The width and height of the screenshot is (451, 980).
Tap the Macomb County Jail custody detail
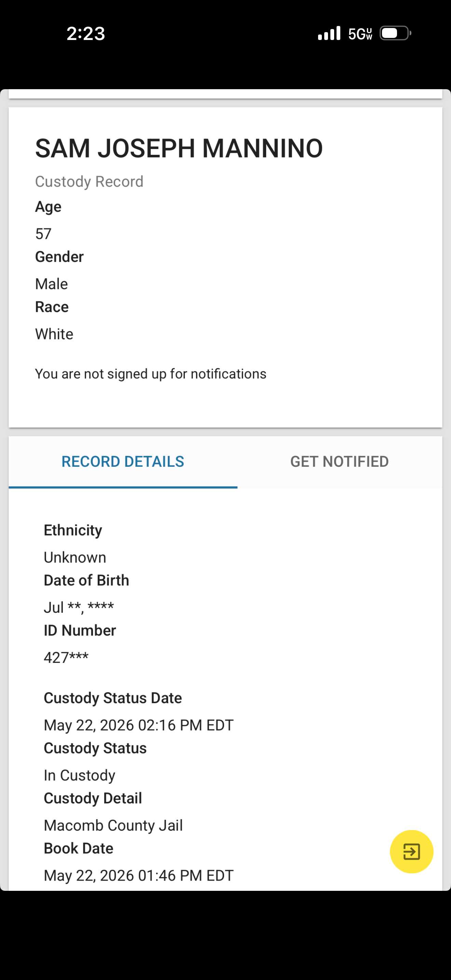coord(113,825)
